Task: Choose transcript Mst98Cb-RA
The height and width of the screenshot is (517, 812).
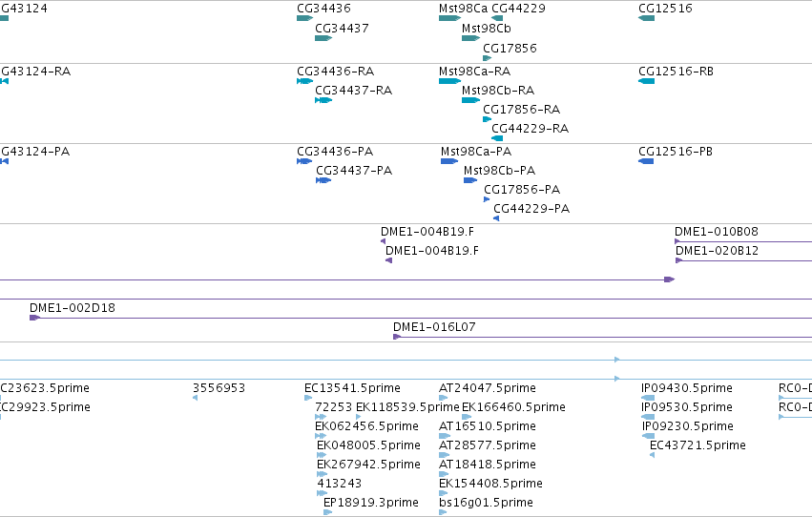Action: click(x=498, y=91)
